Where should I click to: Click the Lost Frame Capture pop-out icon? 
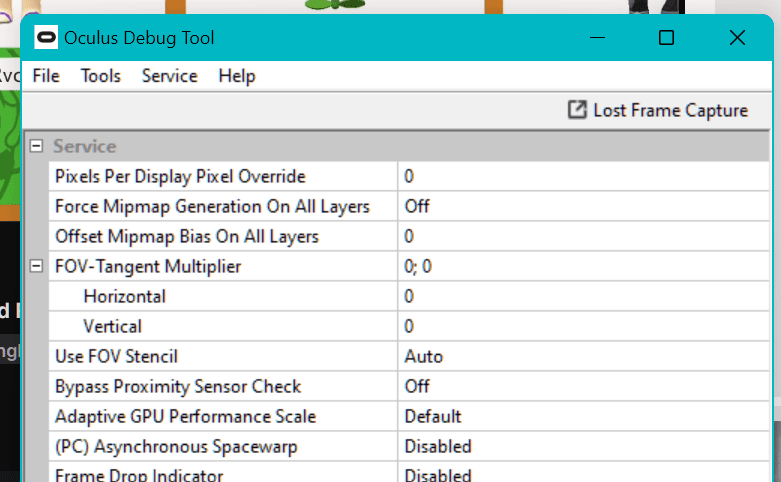(x=577, y=110)
